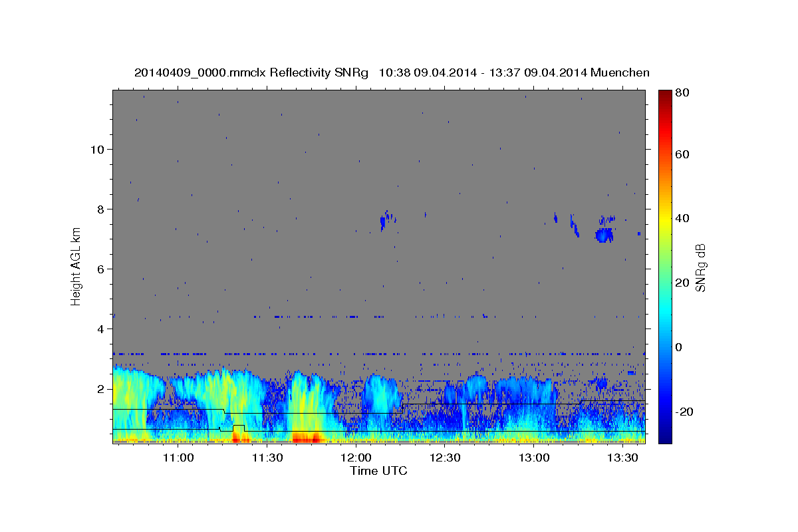Click the colorbar value 60
This screenshot has width=798, height=532.
[x=682, y=154]
